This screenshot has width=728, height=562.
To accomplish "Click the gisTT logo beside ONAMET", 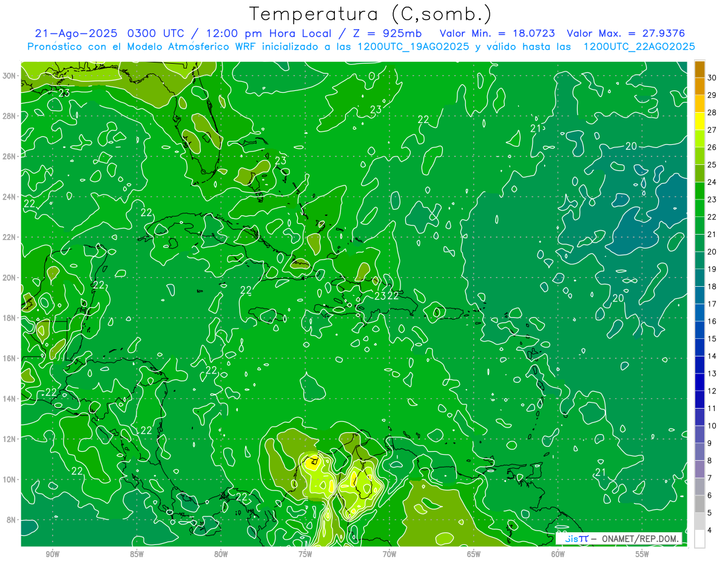I will point(576,538).
